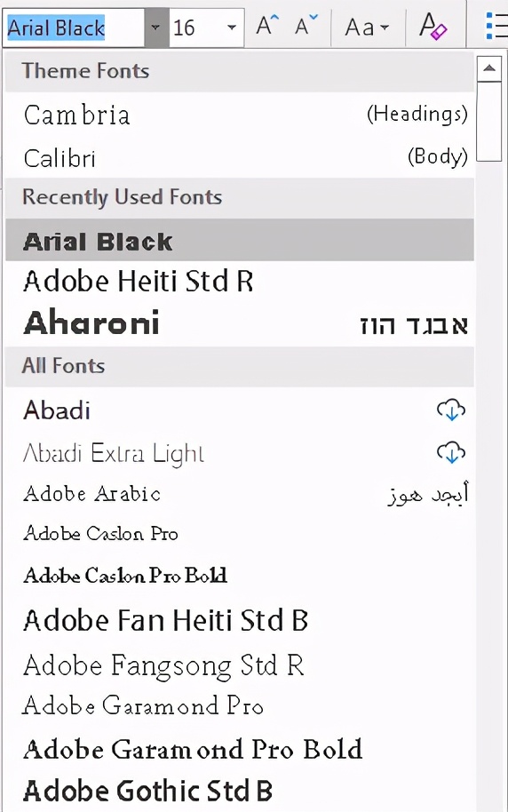Click the cloud download icon beside Abadi
This screenshot has width=508, height=812.
point(451,410)
